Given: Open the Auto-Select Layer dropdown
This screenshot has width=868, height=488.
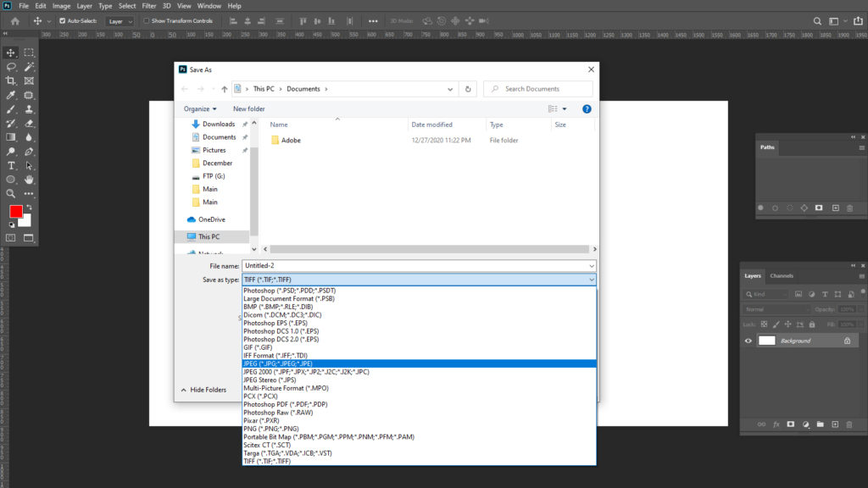Looking at the screenshot, I should coord(120,21).
